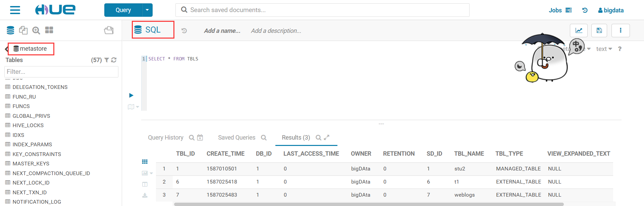This screenshot has height=206, width=644.
Task: Switch to Query History tab
Action: coord(165,138)
